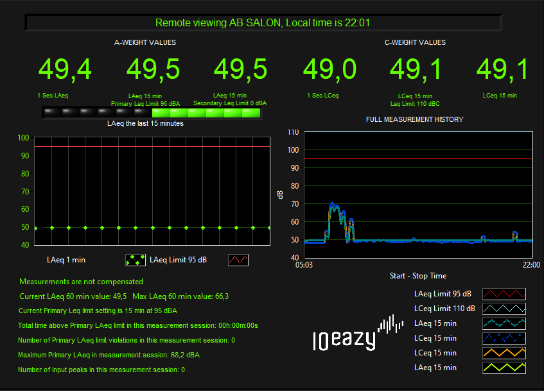Click the LAeq 15 min Primary Leq Limit reading
544x392 pixels.
click(x=153, y=69)
